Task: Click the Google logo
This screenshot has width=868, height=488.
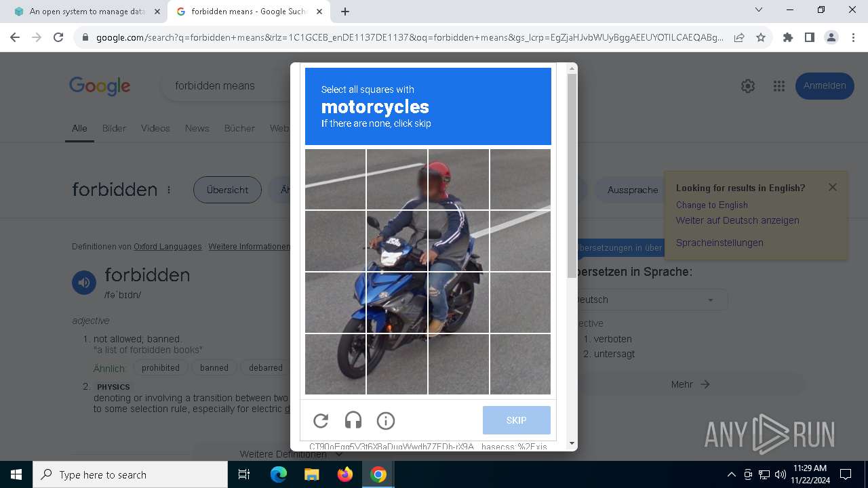Action: 100,86
